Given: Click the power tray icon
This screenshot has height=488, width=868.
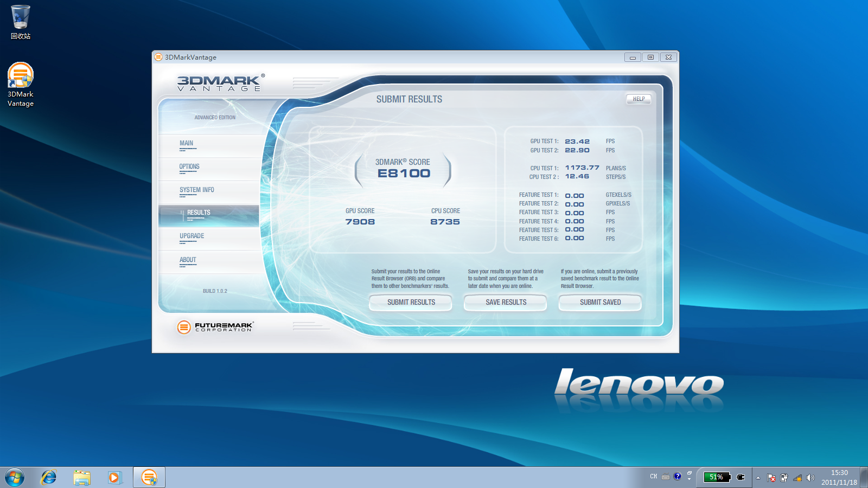Looking at the screenshot, I should pos(784,478).
